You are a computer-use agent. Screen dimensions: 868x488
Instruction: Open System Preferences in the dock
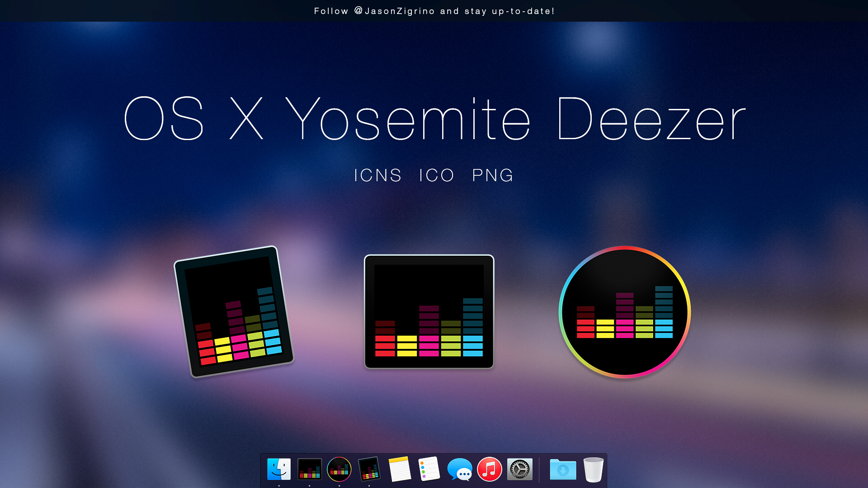point(519,469)
